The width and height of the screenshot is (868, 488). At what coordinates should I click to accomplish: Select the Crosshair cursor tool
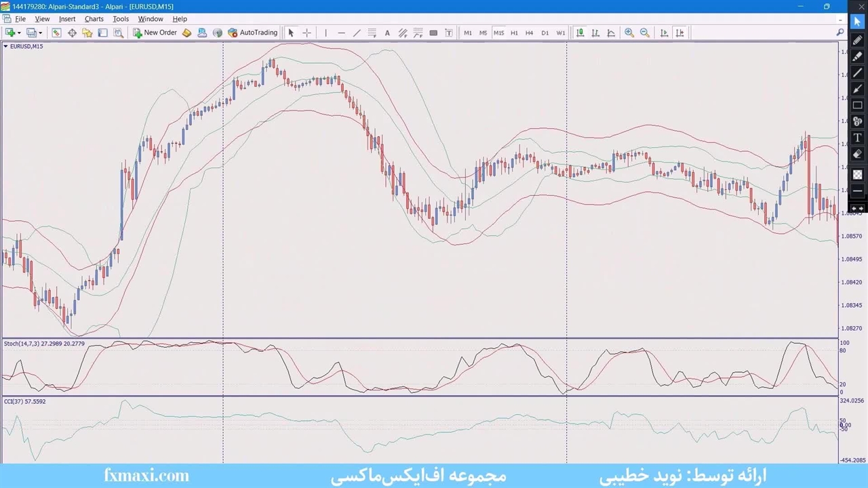307,33
